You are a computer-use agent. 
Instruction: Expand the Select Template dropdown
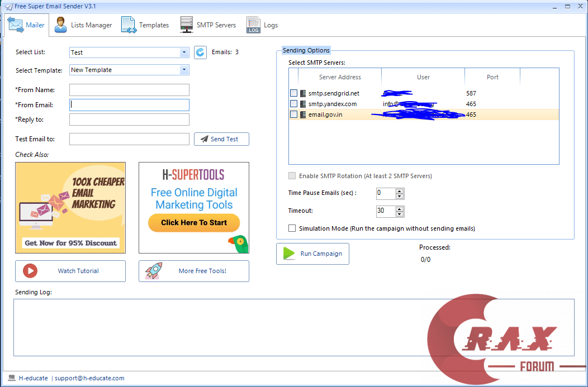click(x=184, y=70)
